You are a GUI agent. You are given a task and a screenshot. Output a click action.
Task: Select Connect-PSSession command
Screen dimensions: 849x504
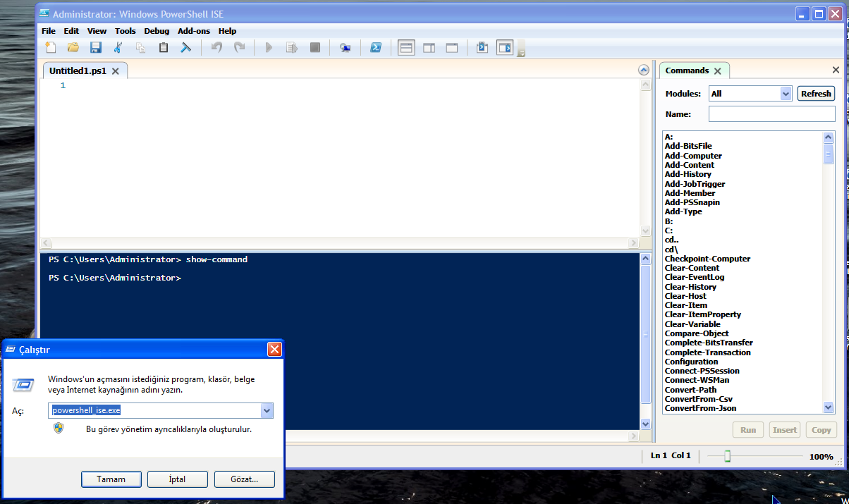(x=702, y=371)
